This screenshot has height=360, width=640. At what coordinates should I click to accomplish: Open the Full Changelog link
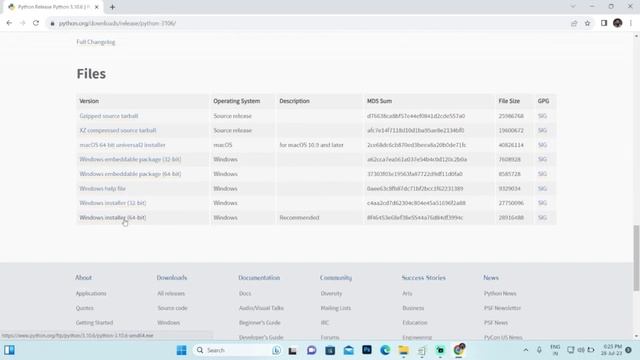point(96,42)
